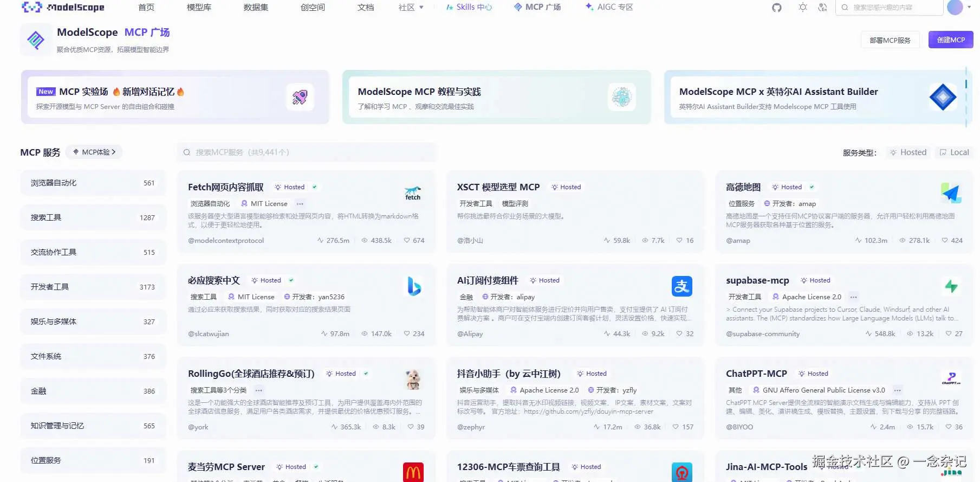
Task: Expand more tags on supabase-mcp card
Action: coord(854,297)
